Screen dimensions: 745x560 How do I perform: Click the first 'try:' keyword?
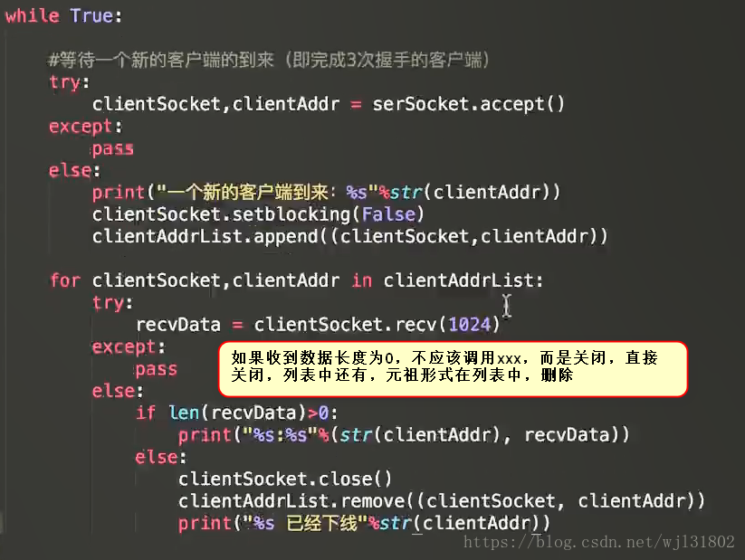point(70,82)
